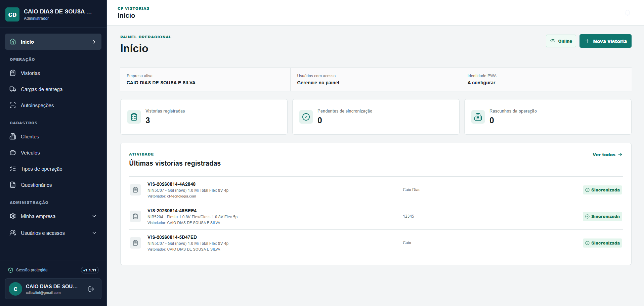Click Sincronizada badge on the VIS-20260814-5D47ED row
This screenshot has width=644, height=306.
(x=602, y=243)
